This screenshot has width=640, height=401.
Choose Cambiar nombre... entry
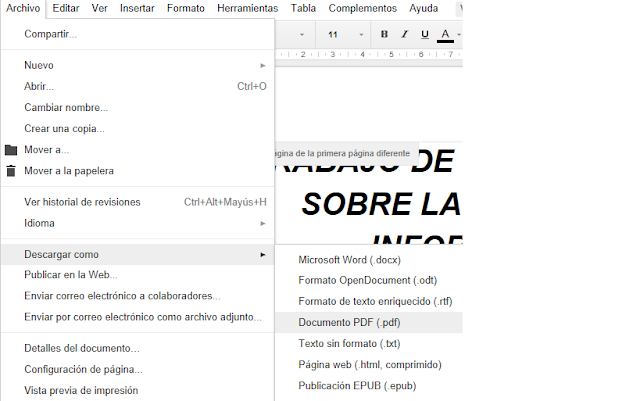(x=138, y=107)
